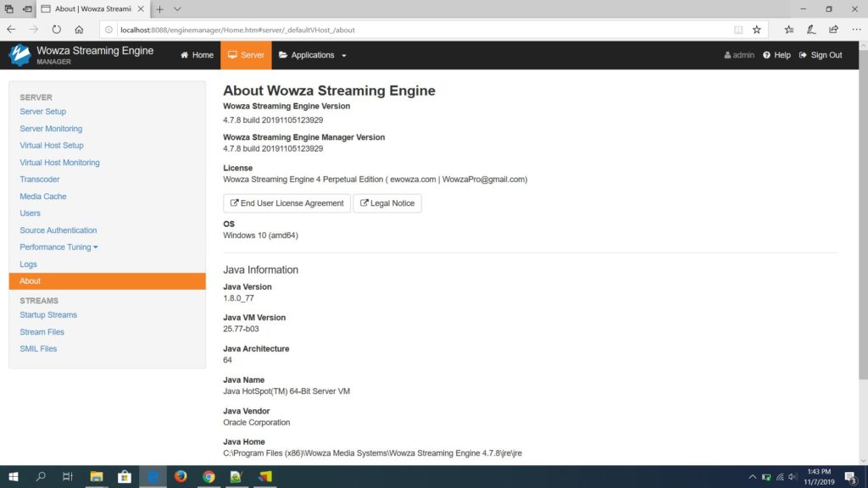Screen dimensions: 868x488
Task: Sign Out of the manager
Action: click(x=821, y=55)
